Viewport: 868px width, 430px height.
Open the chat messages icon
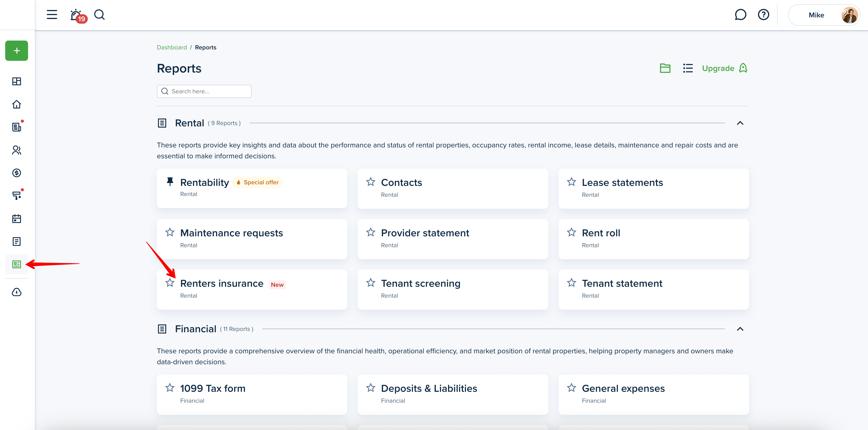[740, 15]
